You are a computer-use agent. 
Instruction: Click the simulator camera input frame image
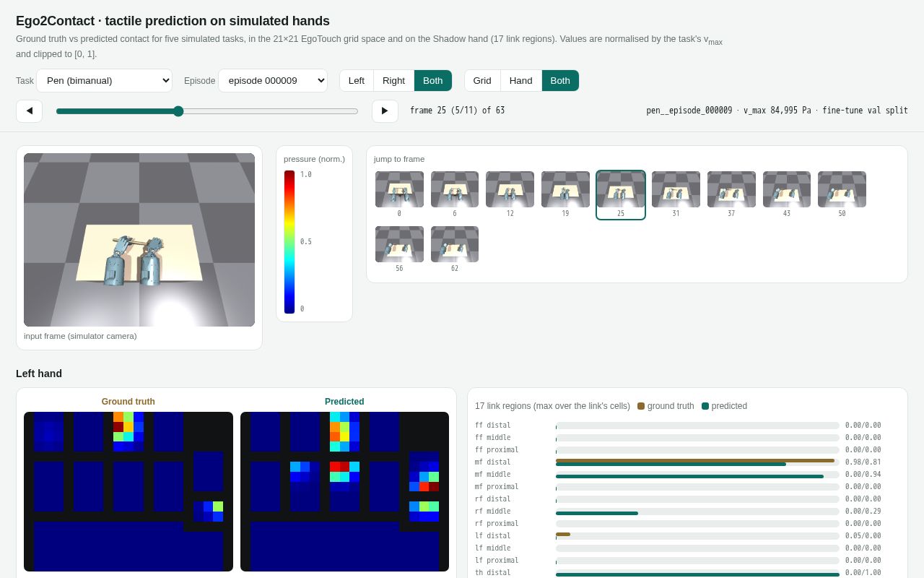coord(139,240)
